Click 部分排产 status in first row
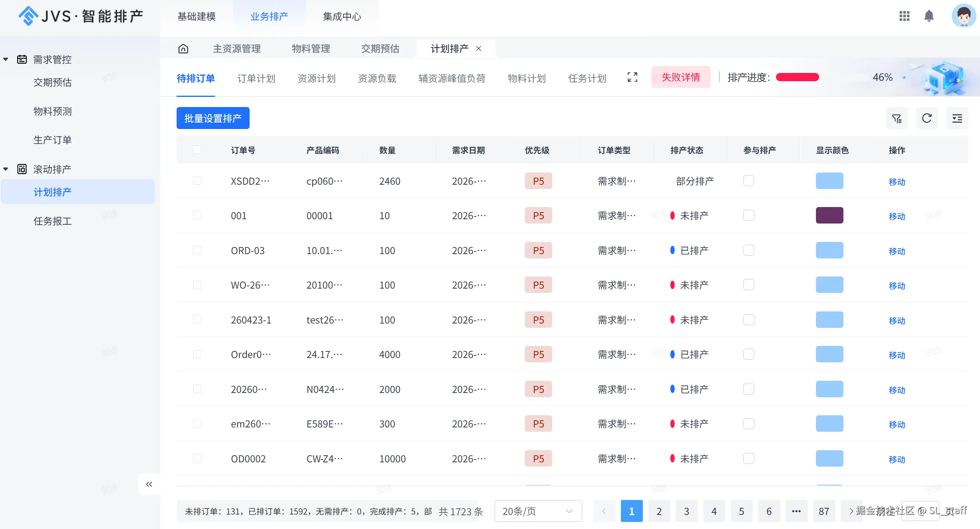This screenshot has width=980, height=529. click(x=695, y=181)
